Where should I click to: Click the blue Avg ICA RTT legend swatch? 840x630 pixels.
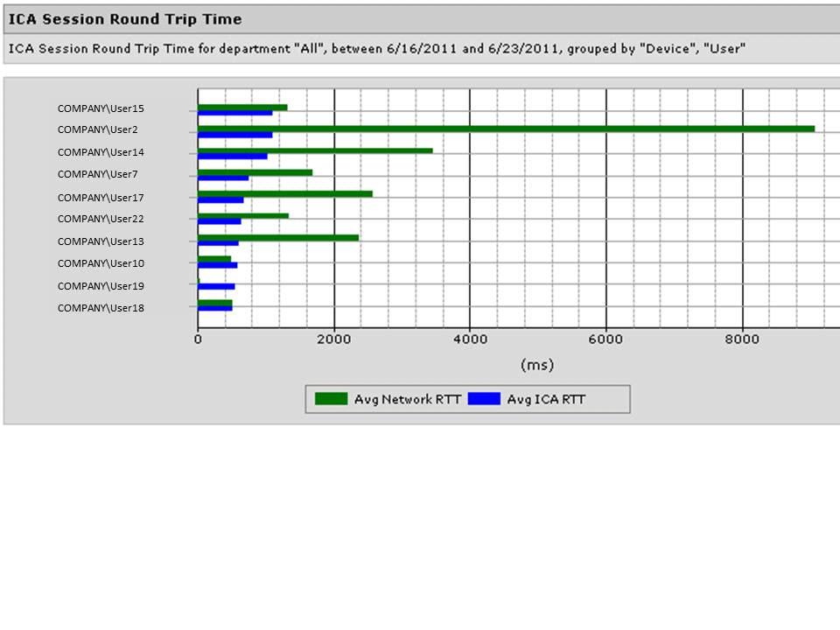coord(484,399)
